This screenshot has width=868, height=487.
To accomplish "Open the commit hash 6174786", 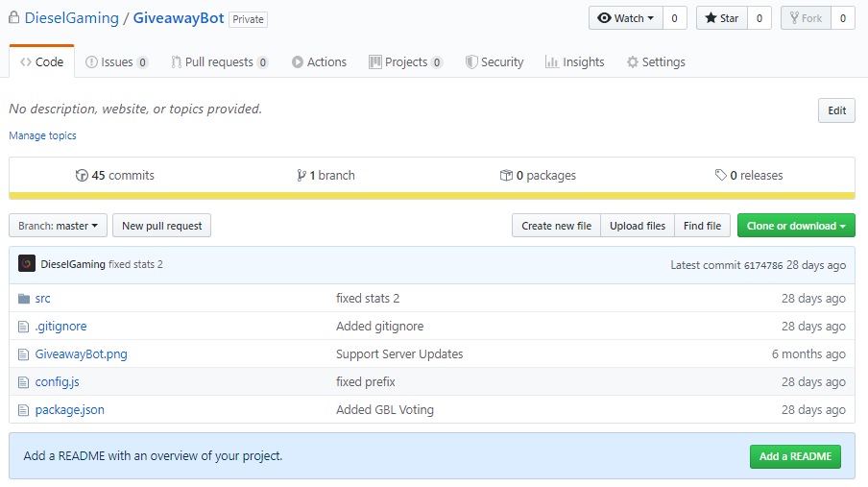I will (762, 265).
